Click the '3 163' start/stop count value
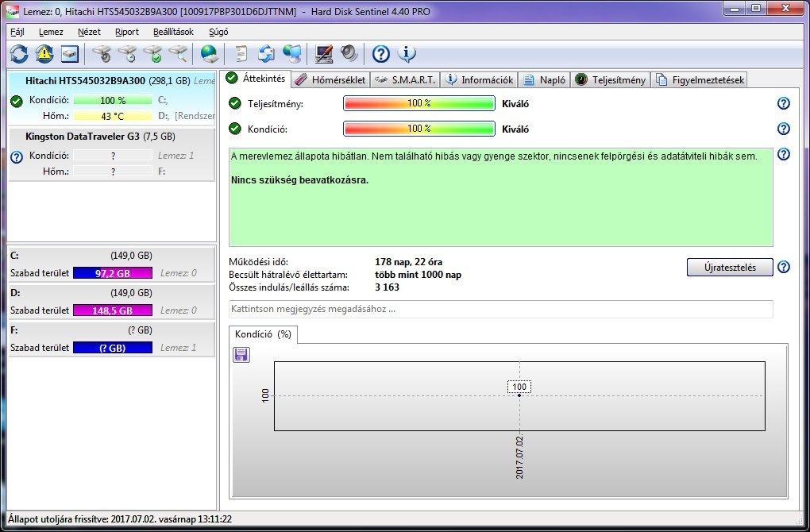The image size is (810, 532). click(387, 287)
